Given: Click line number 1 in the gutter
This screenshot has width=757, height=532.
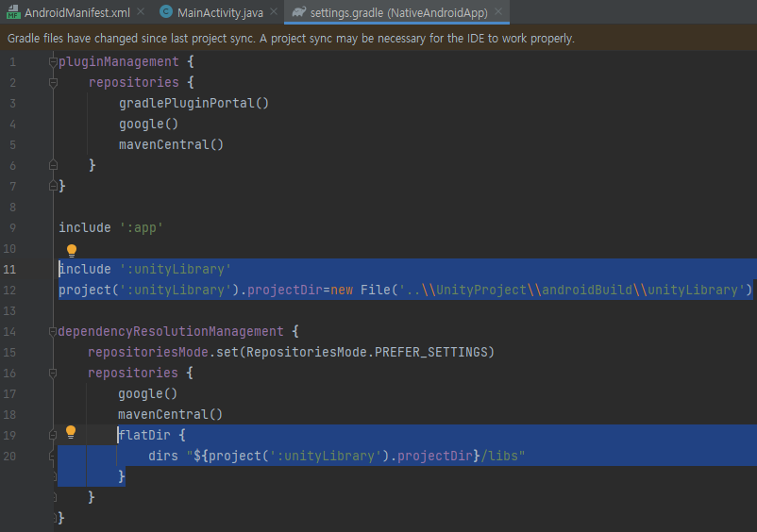Looking at the screenshot, I should 12,61.
